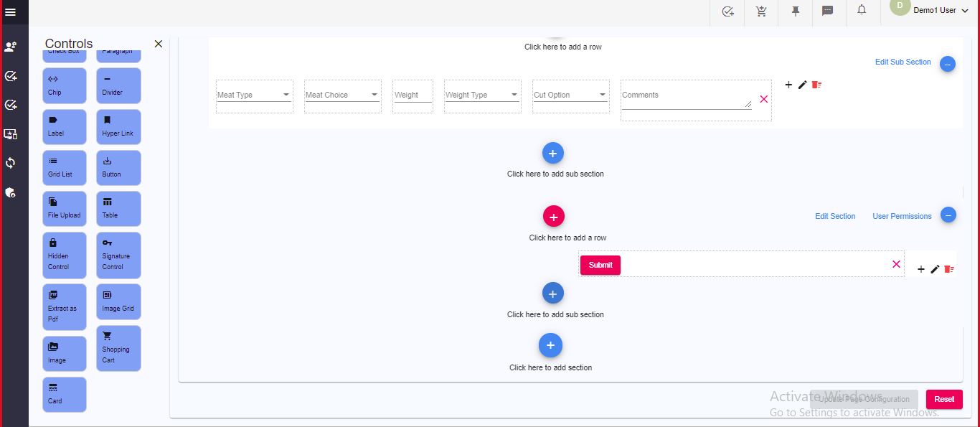
Task: Open the chat message icon
Action: [x=827, y=11]
